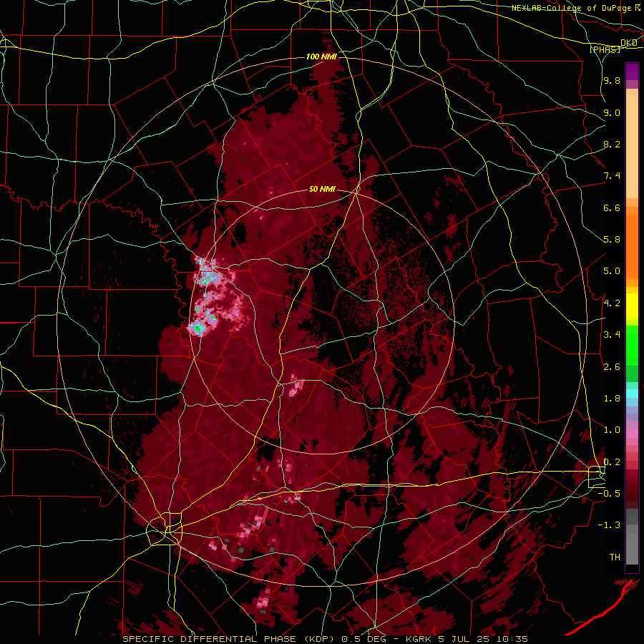
Task: Click the TH threshold label on scale
Action: pyautogui.click(x=615, y=557)
